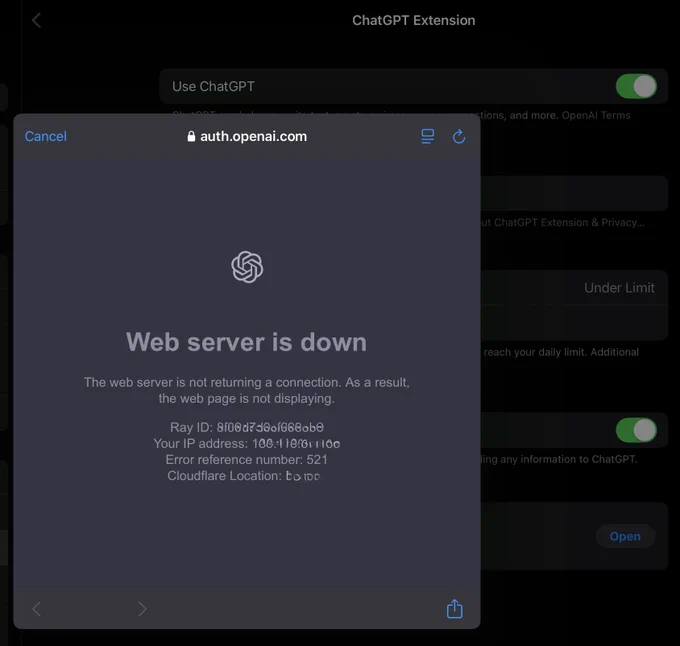Reload the auth.openai.com page
This screenshot has width=680, height=646.
coord(459,137)
